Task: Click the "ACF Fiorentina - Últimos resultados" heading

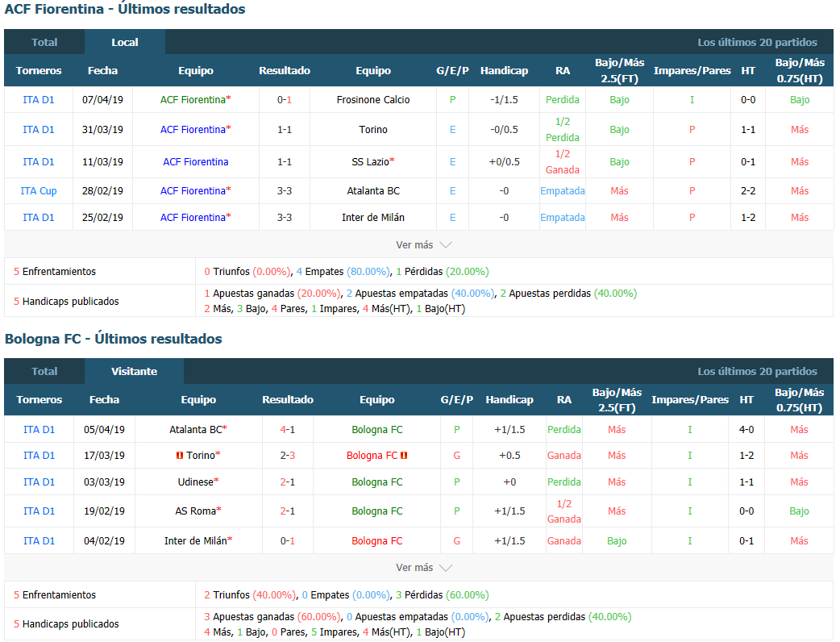Action: click(x=125, y=9)
